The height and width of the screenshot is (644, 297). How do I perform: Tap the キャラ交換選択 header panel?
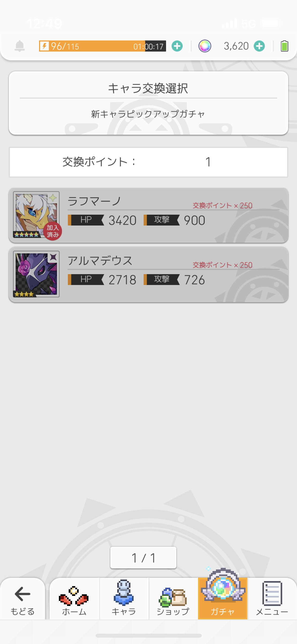tap(148, 103)
